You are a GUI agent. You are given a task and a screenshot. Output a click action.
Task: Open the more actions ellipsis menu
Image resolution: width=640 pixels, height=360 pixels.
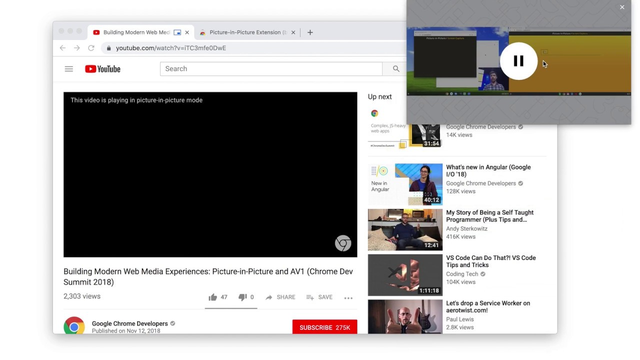tap(348, 298)
